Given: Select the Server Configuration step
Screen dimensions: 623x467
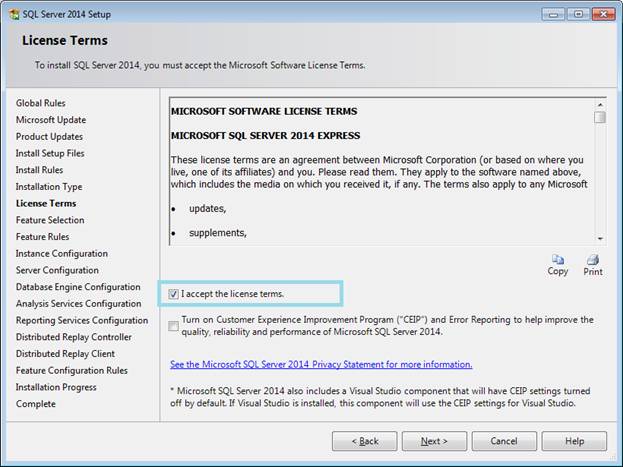Looking at the screenshot, I should tap(57, 270).
